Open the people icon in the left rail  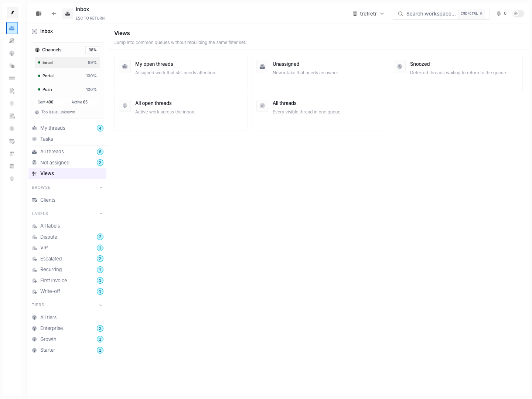[x=12, y=153]
